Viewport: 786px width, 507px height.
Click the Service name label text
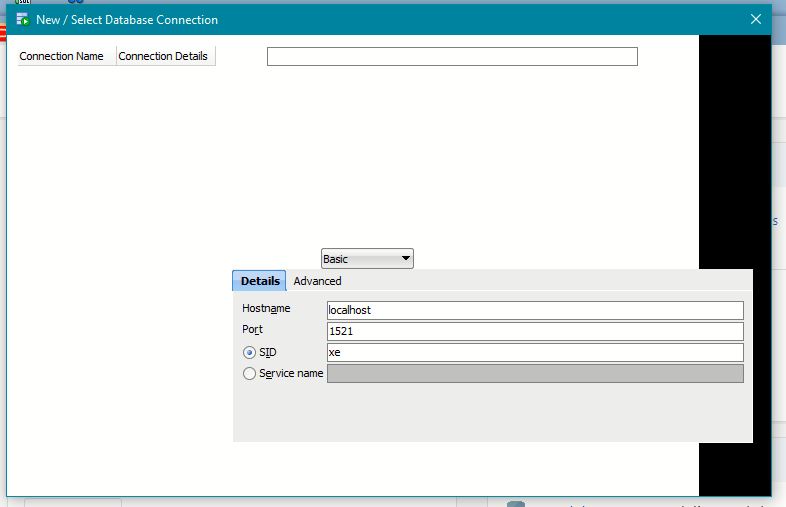291,374
